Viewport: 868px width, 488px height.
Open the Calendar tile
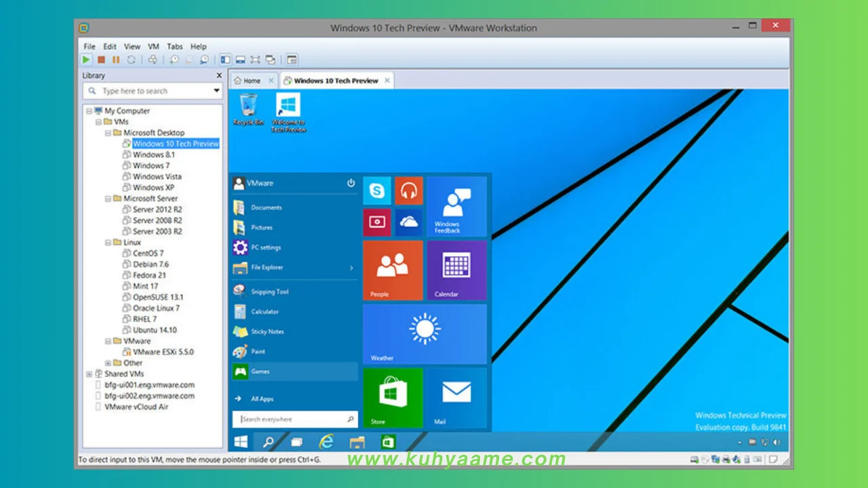click(x=456, y=270)
